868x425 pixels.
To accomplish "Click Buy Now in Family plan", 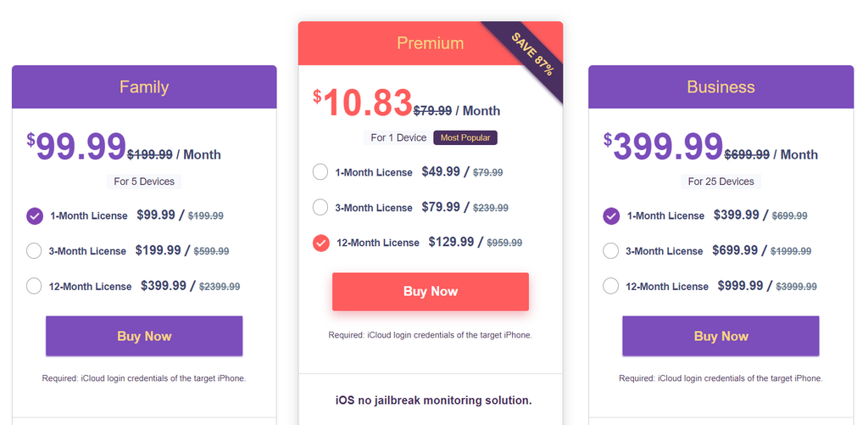I will (144, 336).
